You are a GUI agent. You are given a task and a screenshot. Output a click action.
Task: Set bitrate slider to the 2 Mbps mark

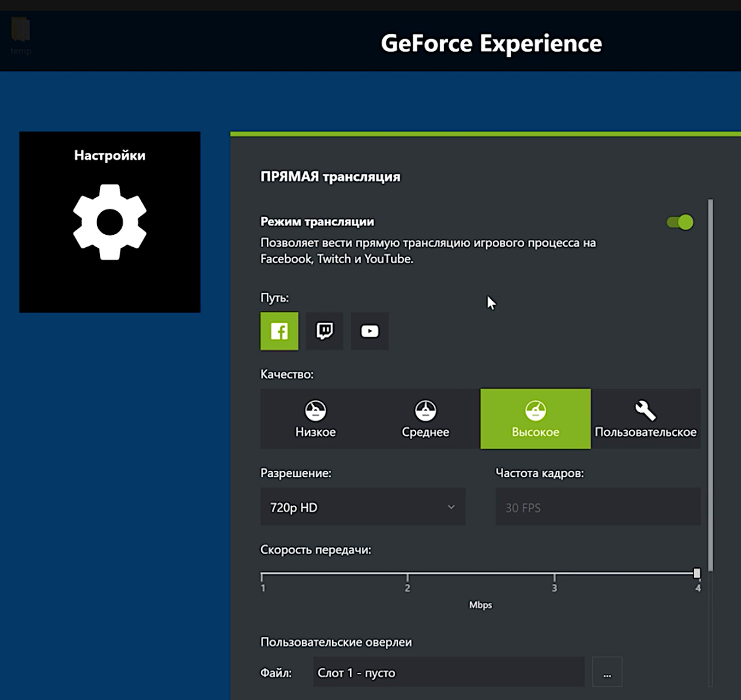pos(408,574)
